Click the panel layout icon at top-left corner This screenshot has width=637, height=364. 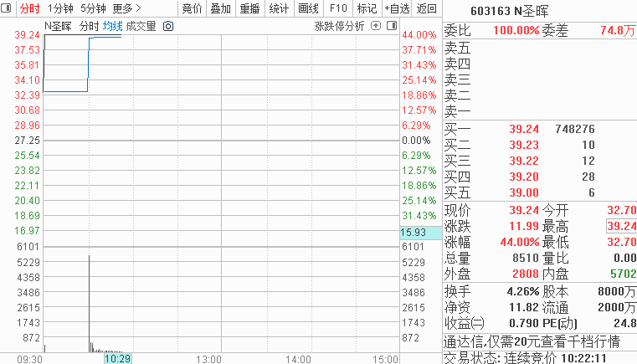tap(8, 8)
